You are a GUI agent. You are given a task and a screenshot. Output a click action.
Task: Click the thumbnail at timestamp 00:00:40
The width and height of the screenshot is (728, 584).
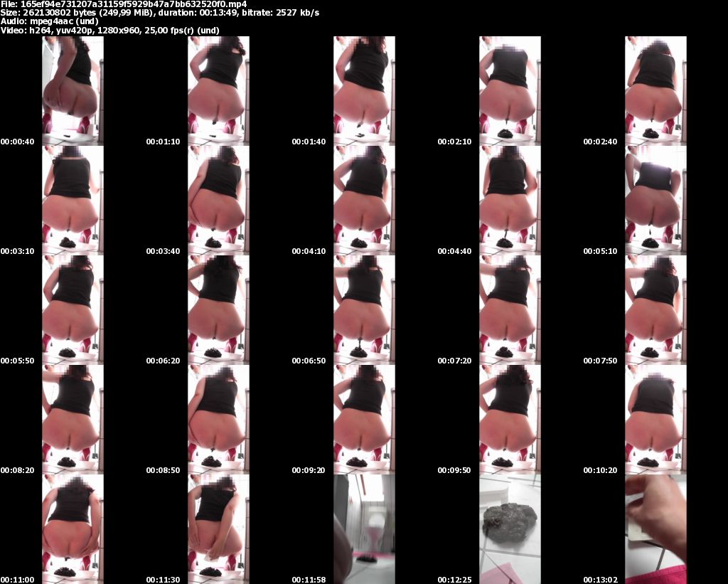[x=73, y=90]
